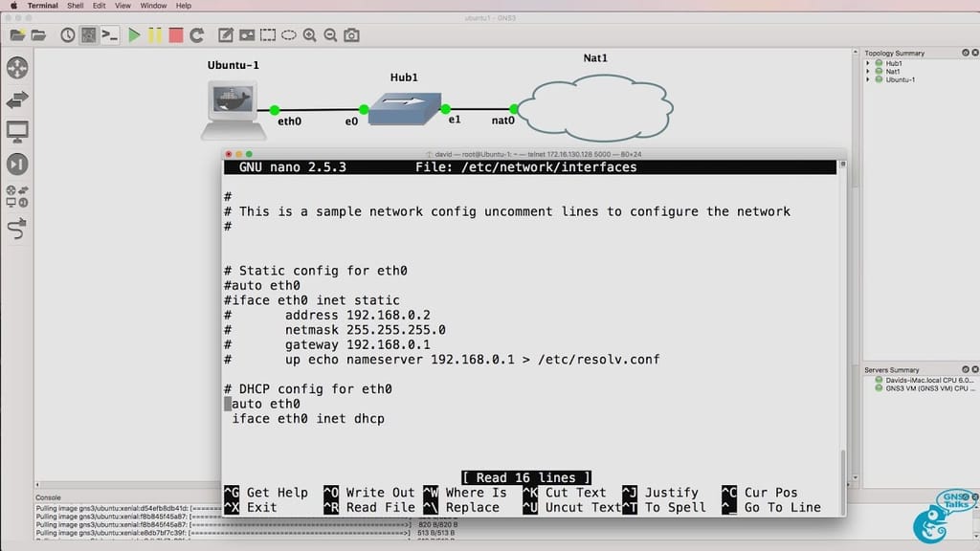Image resolution: width=980 pixels, height=551 pixels.
Task: Click the Suspend all devices icon
Action: (155, 35)
